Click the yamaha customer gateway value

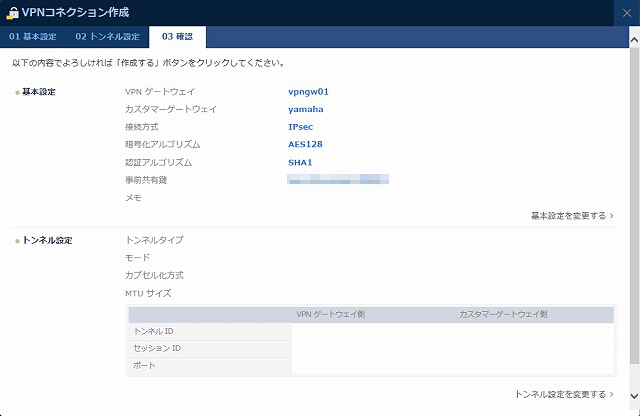(306, 109)
